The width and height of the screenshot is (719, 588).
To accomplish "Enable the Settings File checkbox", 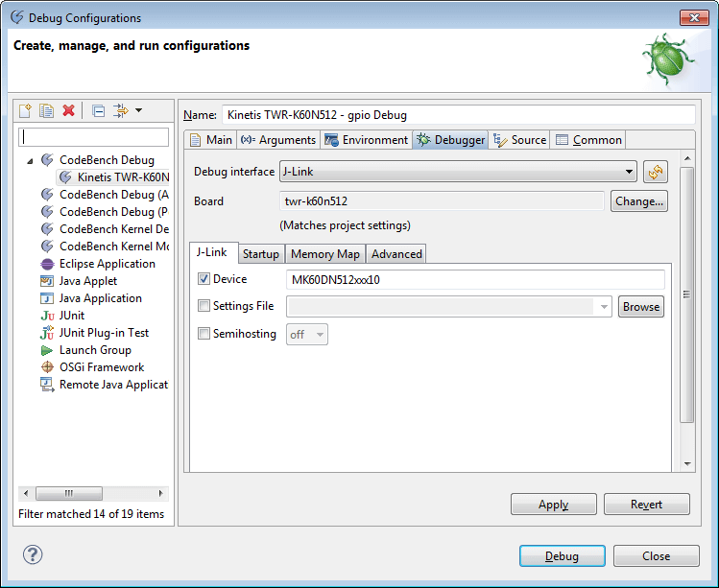I will [204, 306].
